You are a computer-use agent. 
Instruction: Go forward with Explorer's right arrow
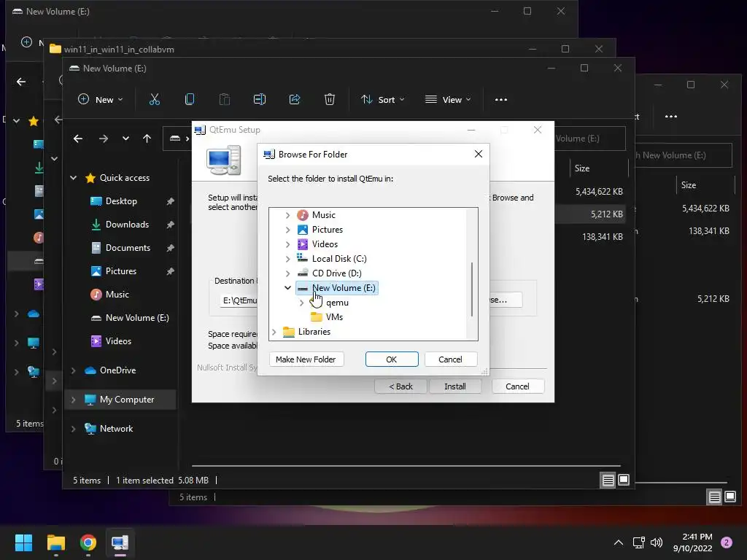pos(104,139)
